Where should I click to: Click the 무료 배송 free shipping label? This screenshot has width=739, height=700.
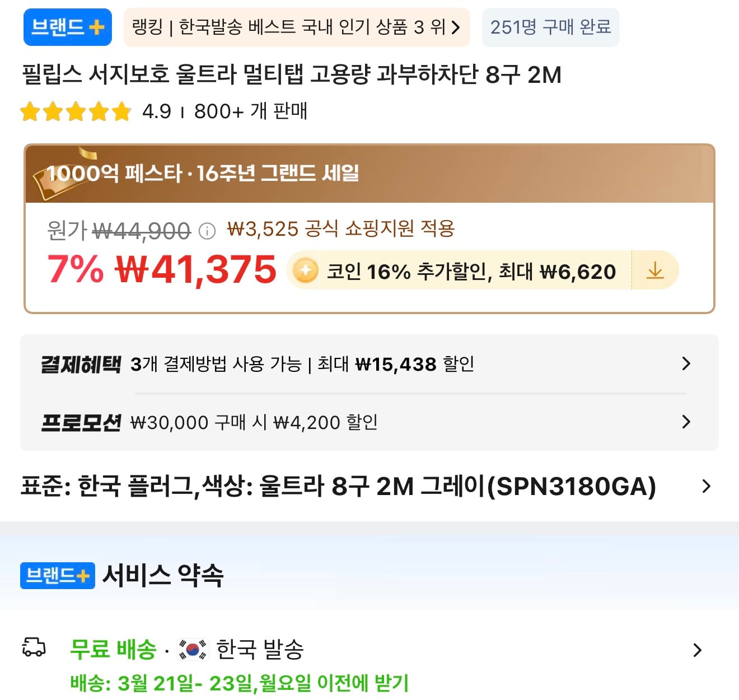click(x=113, y=648)
